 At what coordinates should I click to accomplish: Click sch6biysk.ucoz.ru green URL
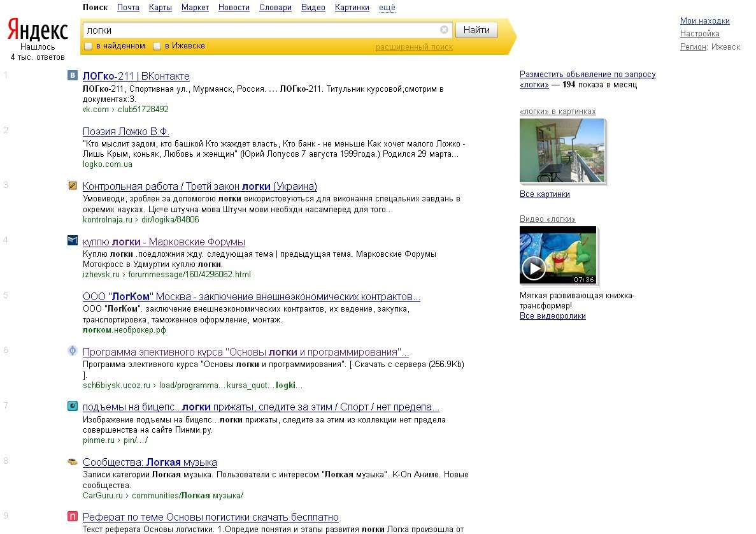(x=193, y=386)
